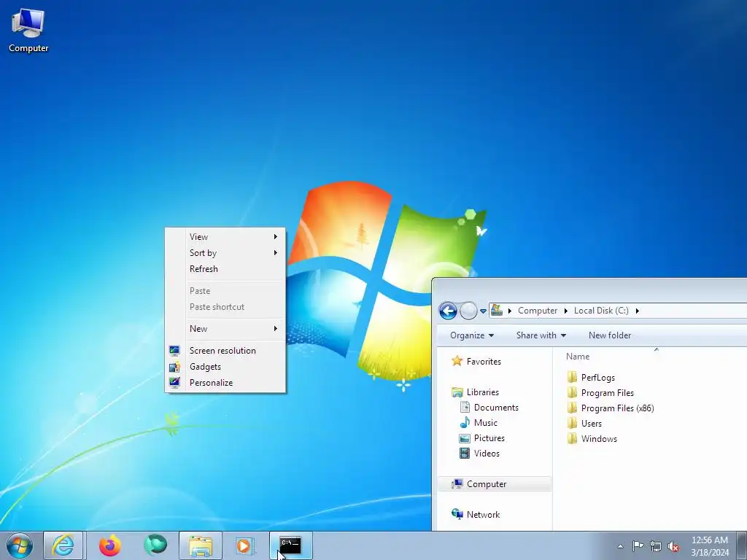Open Action Center flag icon

tap(638, 546)
